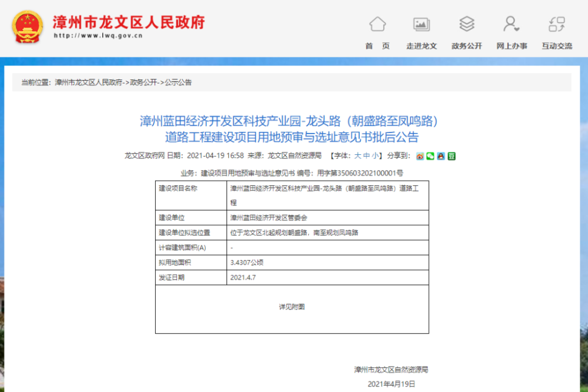Share the notice to WeChat
Image resolution: width=588 pixels, height=392 pixels.
pos(430,156)
